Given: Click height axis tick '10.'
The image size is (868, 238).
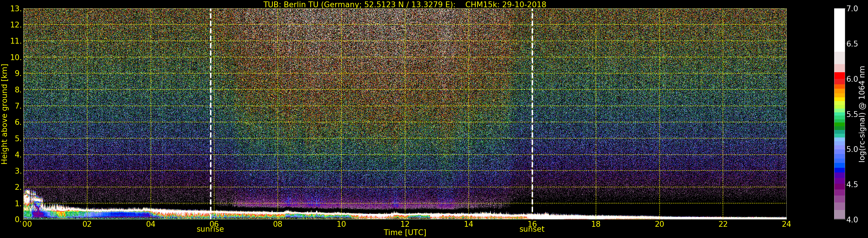Looking at the screenshot, I should 16,57.
